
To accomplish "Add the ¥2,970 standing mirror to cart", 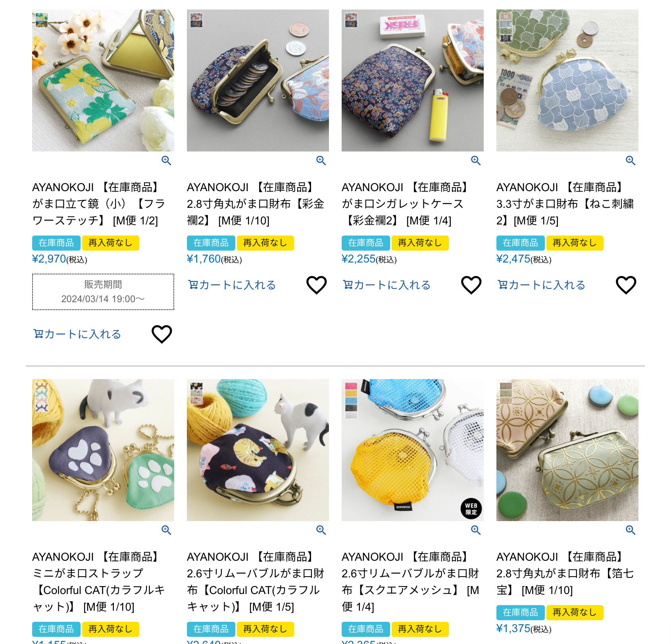I will click(x=77, y=334).
